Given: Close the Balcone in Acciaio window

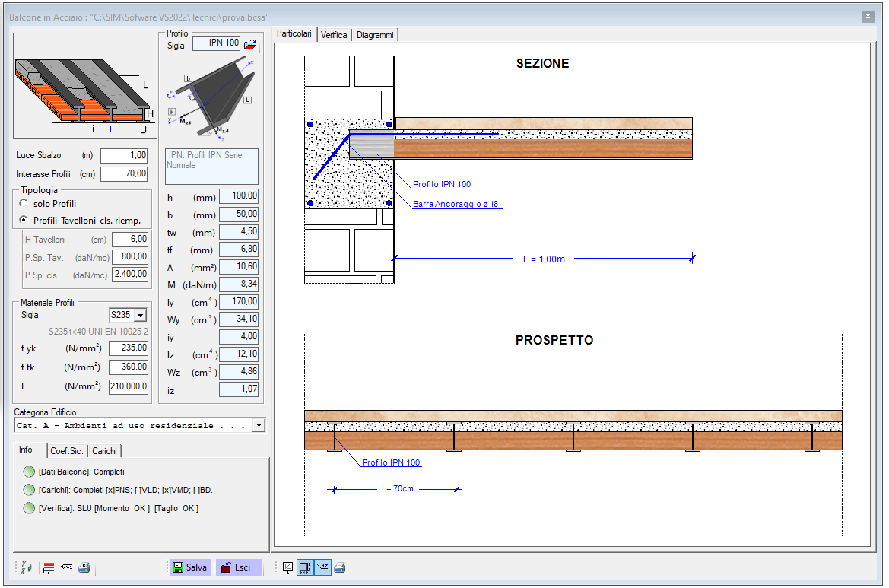Looking at the screenshot, I should (868, 17).
